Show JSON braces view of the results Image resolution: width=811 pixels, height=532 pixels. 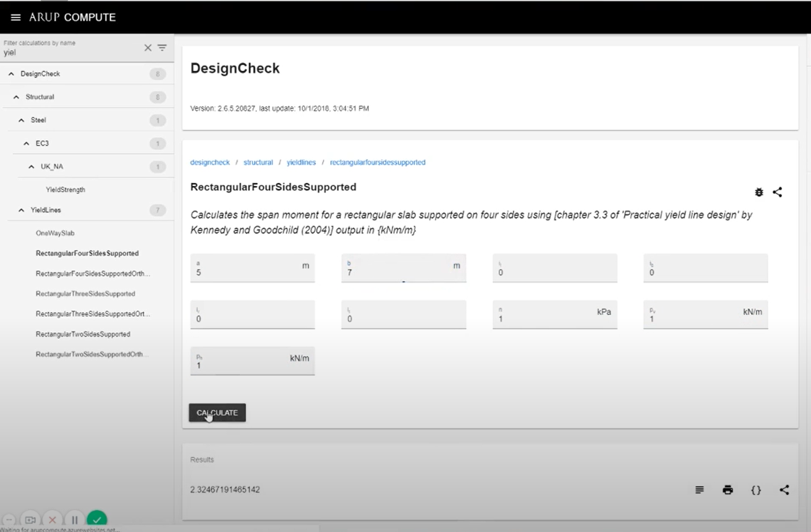(756, 490)
